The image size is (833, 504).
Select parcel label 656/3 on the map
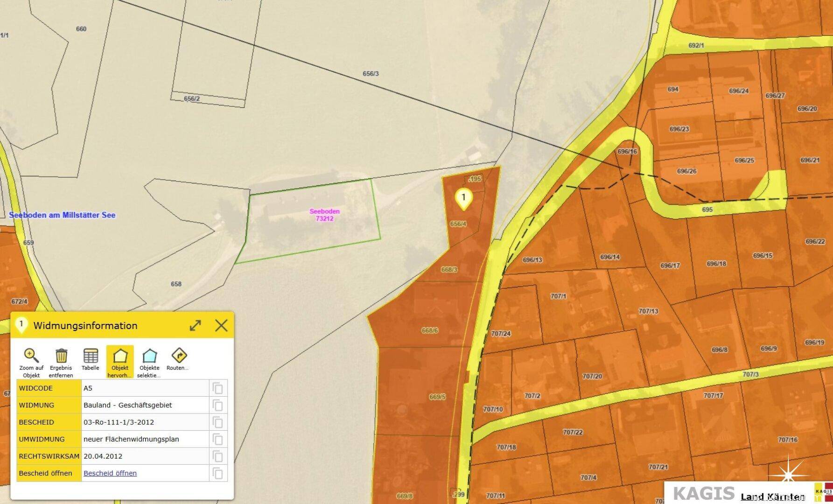coord(371,74)
